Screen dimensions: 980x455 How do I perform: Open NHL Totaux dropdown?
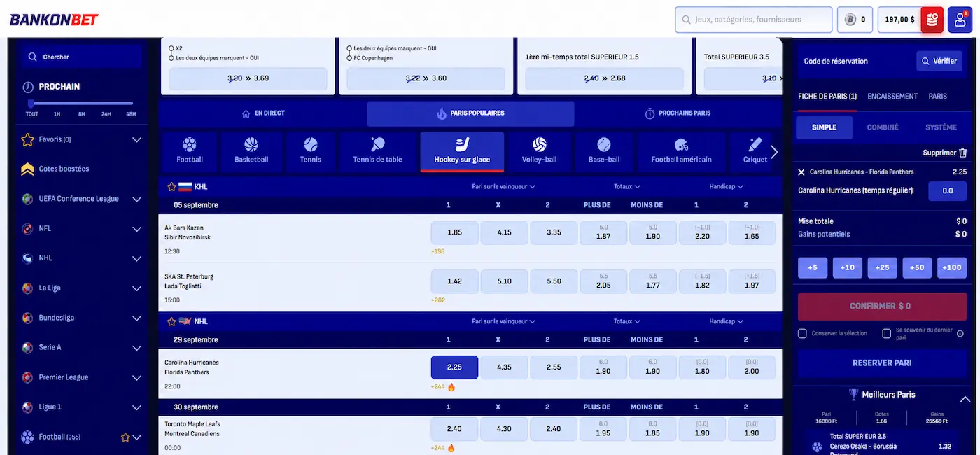click(x=626, y=321)
